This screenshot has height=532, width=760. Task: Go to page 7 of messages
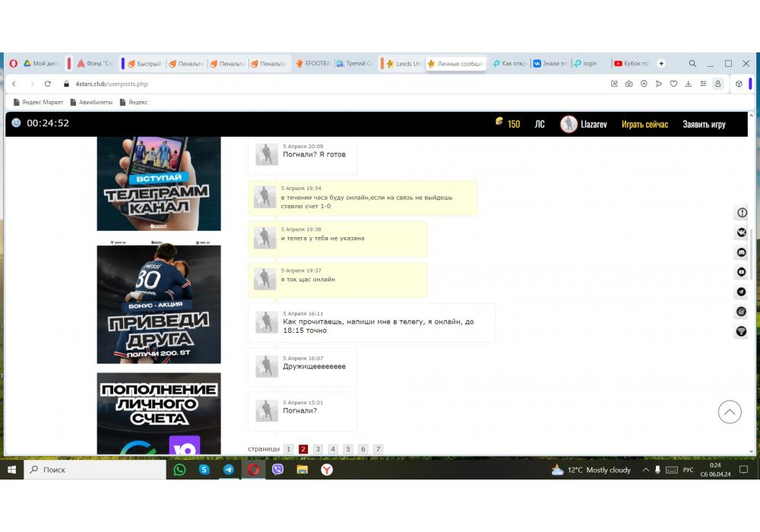(x=378, y=449)
